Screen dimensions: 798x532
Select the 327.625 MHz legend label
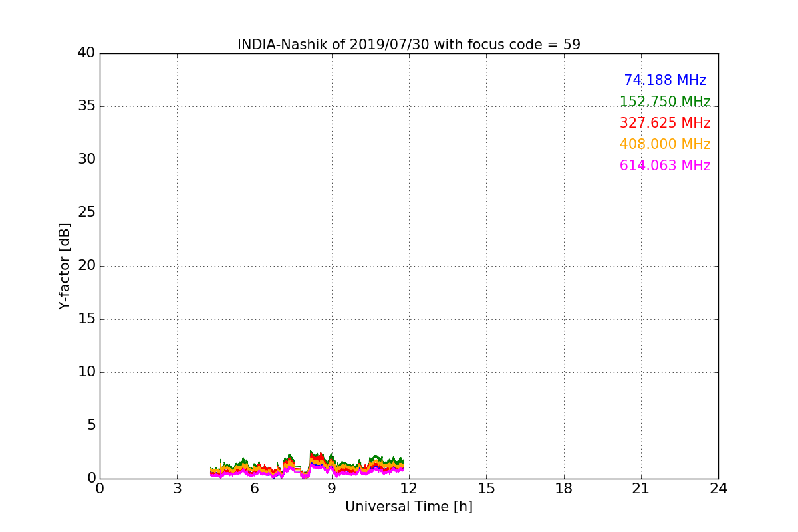pyautogui.click(x=665, y=123)
